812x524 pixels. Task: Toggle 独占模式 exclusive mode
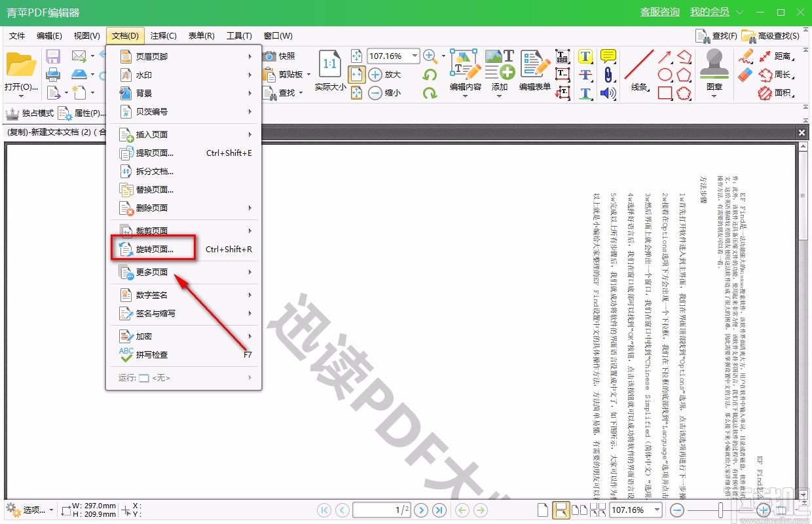coord(31,113)
